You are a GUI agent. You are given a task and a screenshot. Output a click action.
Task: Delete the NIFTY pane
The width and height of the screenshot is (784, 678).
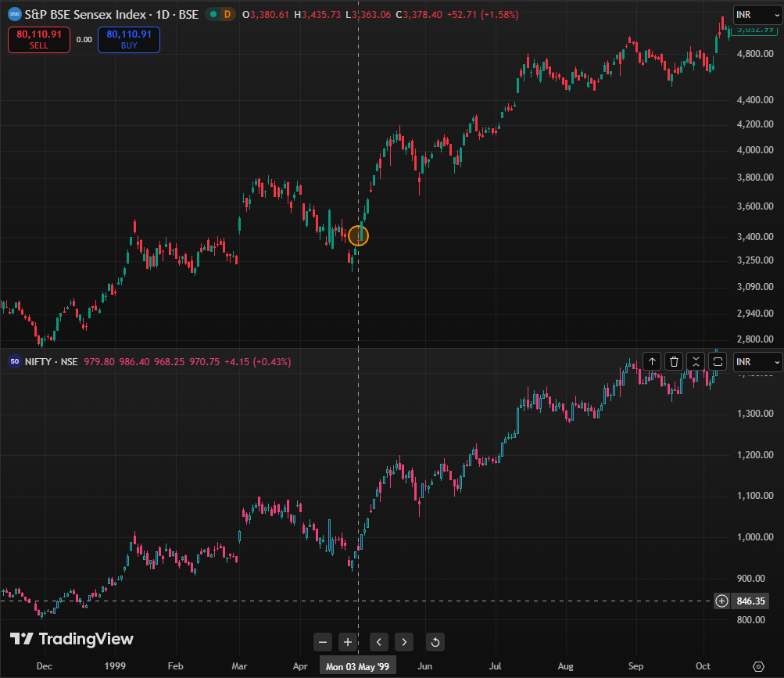click(x=674, y=361)
